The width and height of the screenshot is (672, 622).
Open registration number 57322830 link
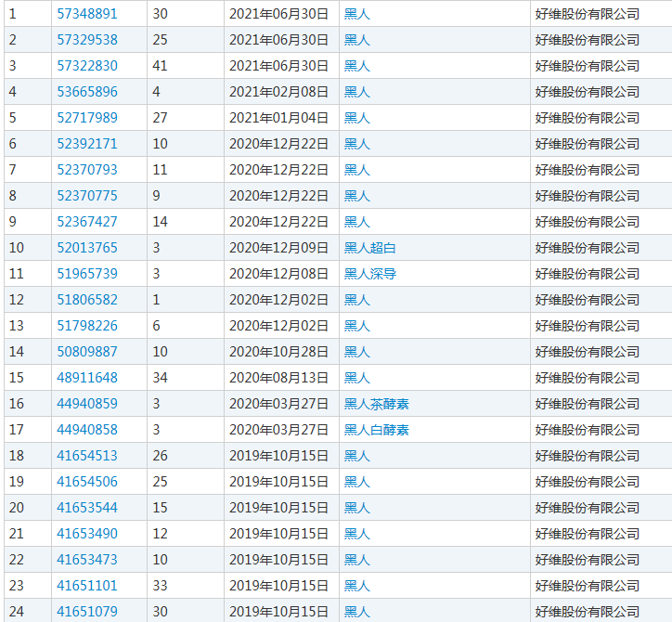pyautogui.click(x=87, y=66)
